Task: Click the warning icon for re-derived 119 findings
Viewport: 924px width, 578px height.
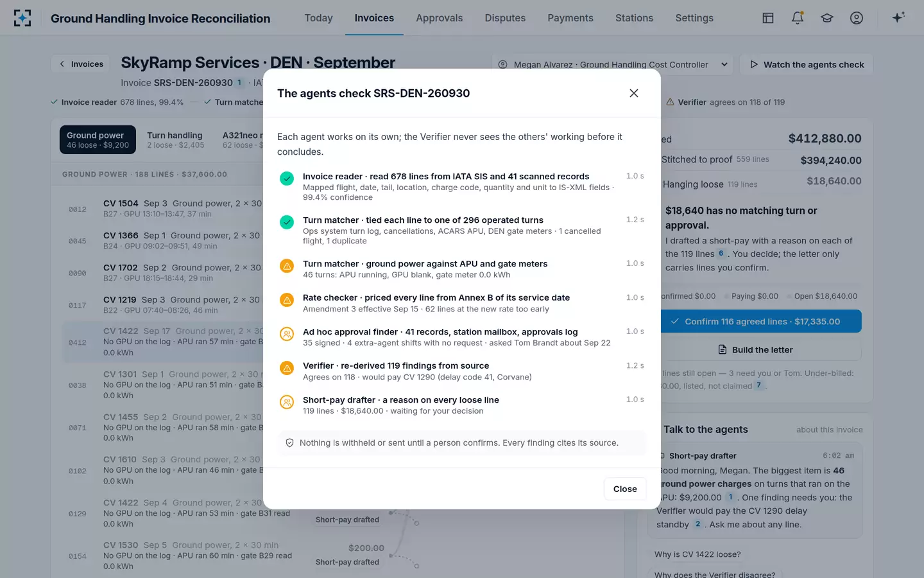Action: 287,368
